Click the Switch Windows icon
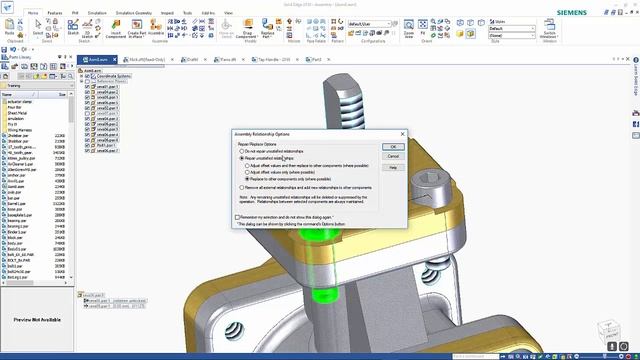Screen dimensions: 640x360 [x=549, y=29]
